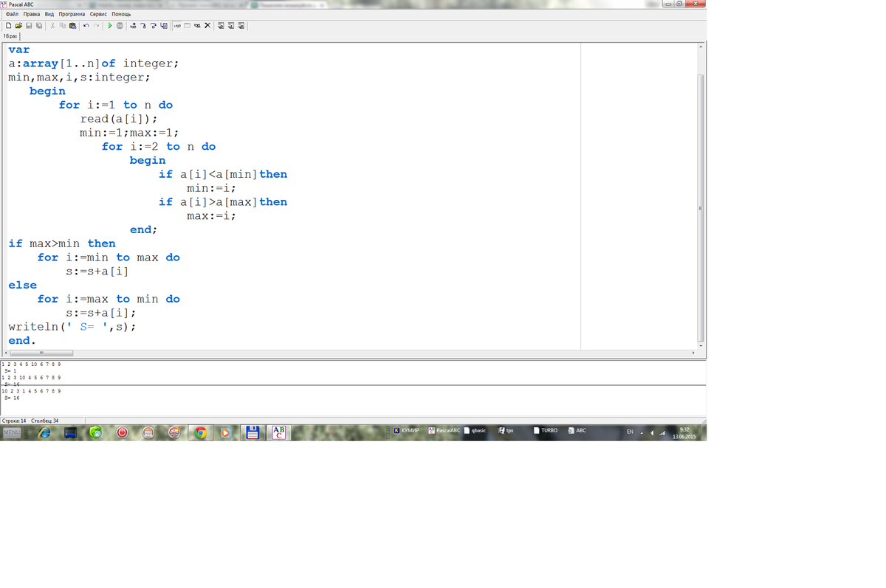Screen dimensions: 886x588
Task: Click the КУМИР shortcut on the taskbar
Action: click(x=406, y=430)
